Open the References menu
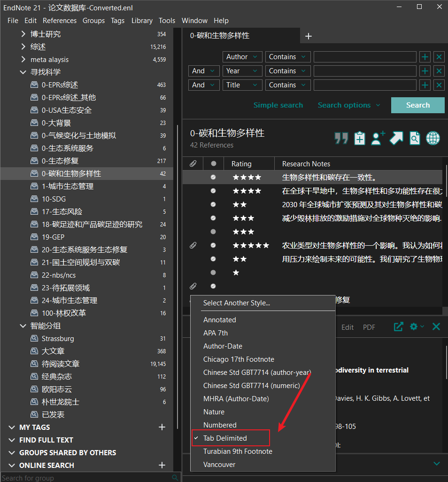 pos(60,20)
